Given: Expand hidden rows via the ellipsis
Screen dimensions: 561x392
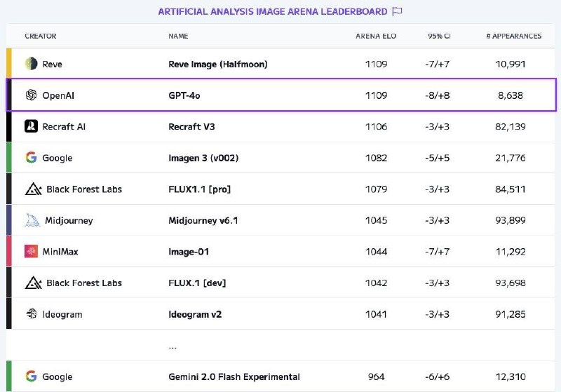Looking at the screenshot, I should pyautogui.click(x=173, y=346).
